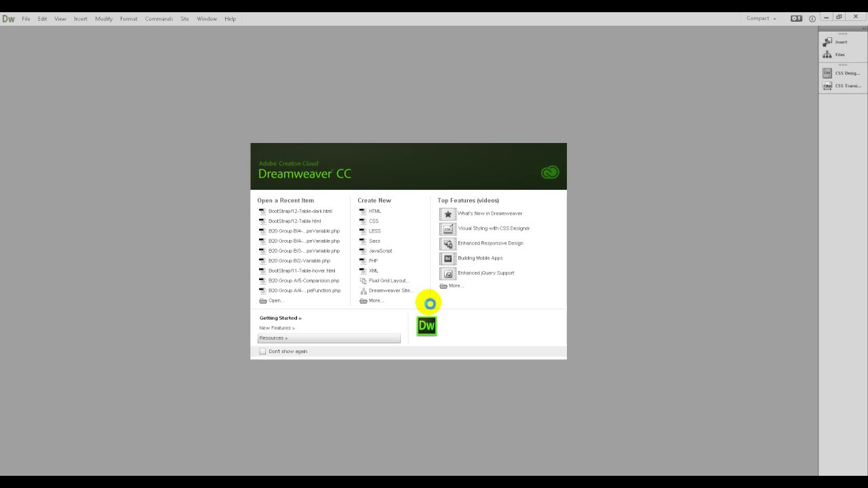Open the File menu

pyautogui.click(x=26, y=19)
